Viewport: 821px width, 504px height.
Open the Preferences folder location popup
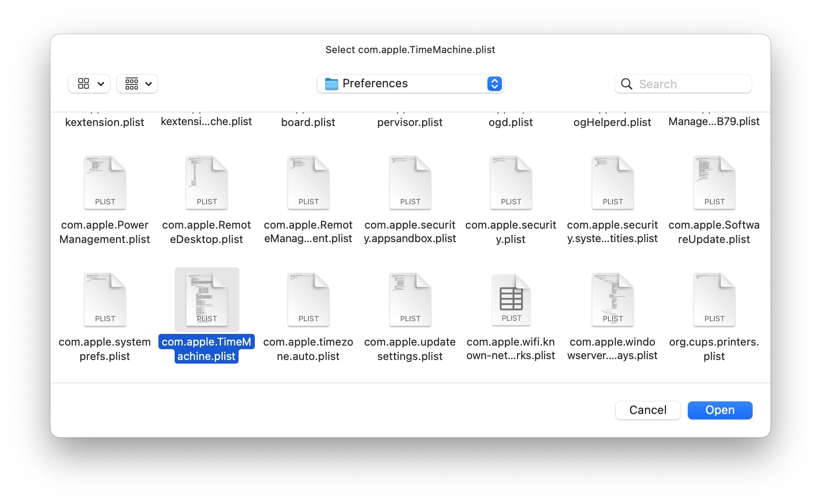410,84
